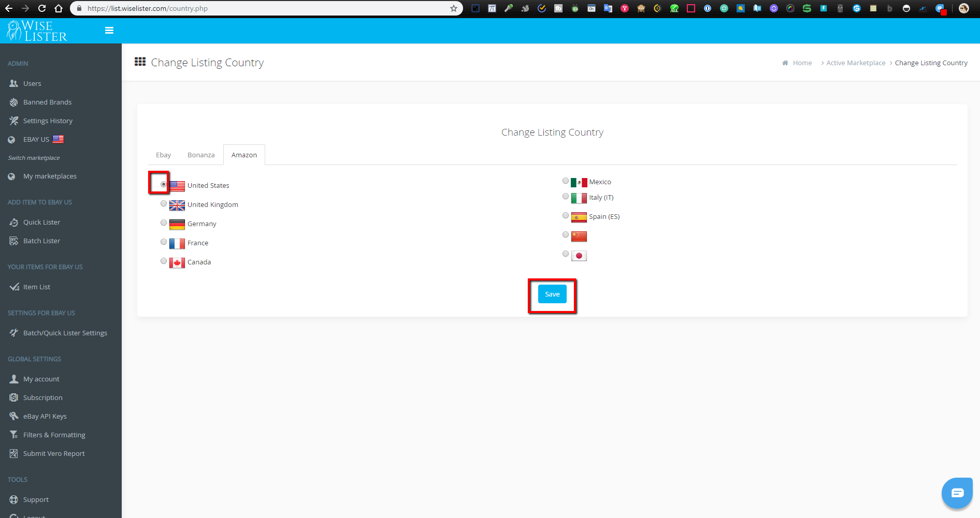Click the Home breadcrumb link
Image resolution: width=980 pixels, height=518 pixels.
click(802, 63)
